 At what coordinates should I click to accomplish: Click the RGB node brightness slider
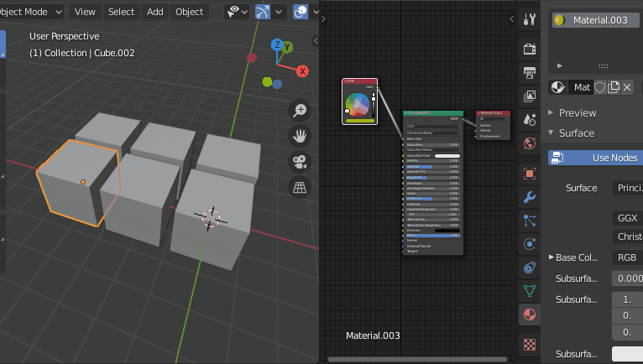[374, 105]
